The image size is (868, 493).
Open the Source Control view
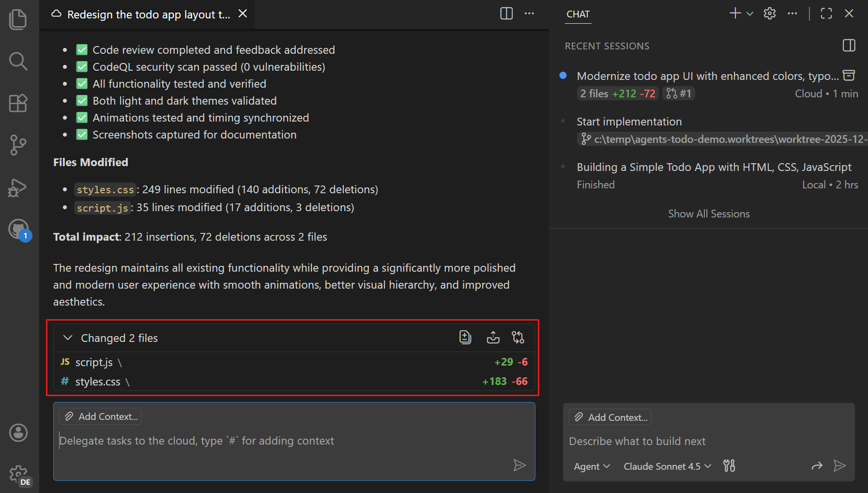click(x=18, y=144)
